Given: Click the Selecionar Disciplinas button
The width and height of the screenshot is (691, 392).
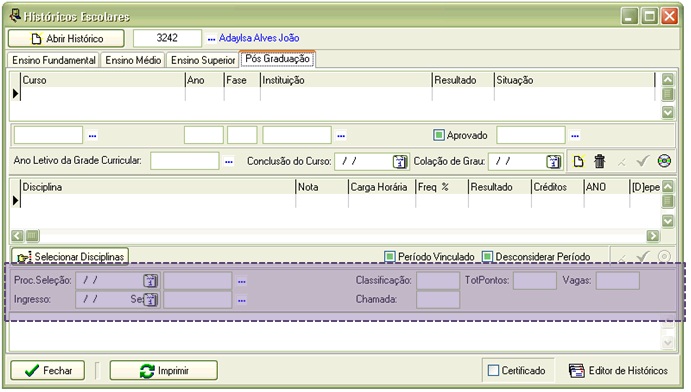Looking at the screenshot, I should (x=70, y=256).
